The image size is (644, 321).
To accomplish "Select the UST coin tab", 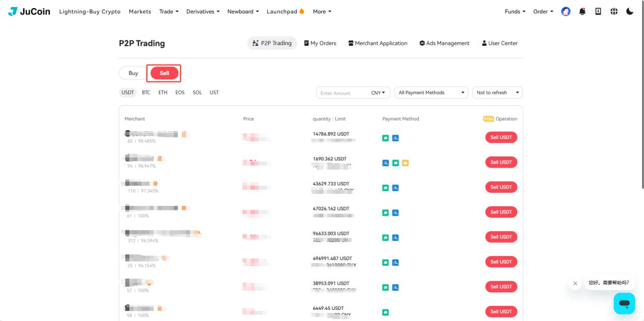I will pos(214,93).
